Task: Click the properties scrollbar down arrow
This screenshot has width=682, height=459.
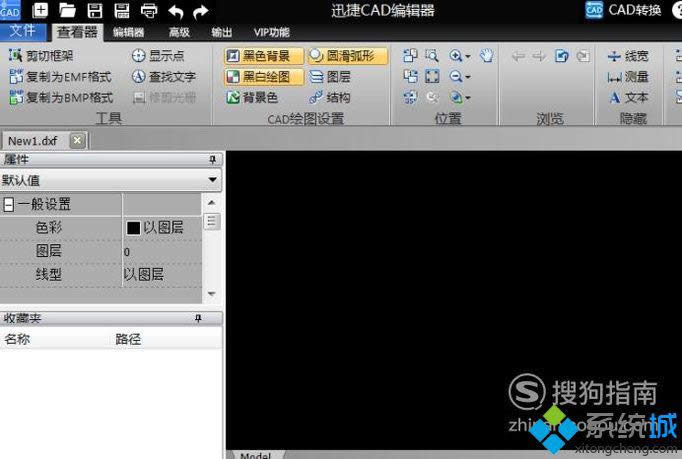Action: tap(211, 294)
